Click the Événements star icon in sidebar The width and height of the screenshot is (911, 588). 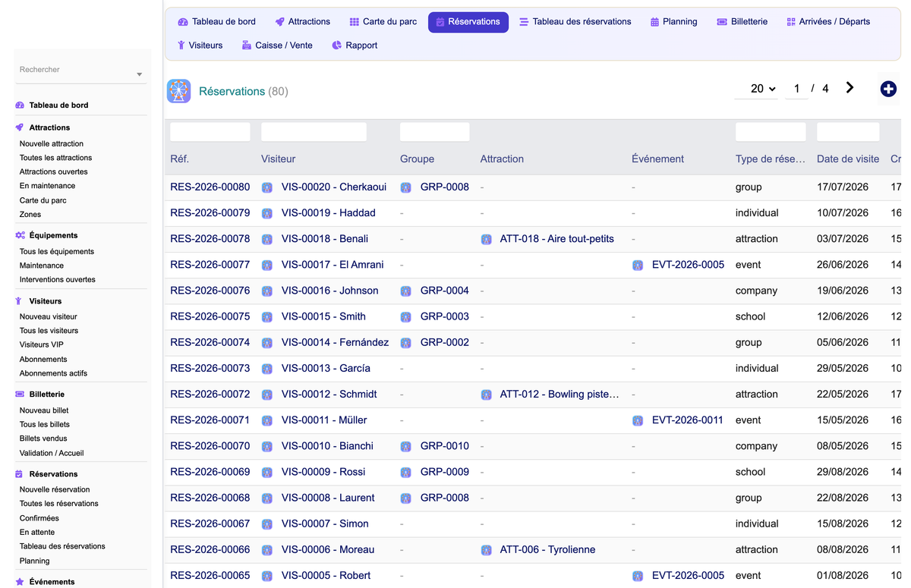click(20, 582)
